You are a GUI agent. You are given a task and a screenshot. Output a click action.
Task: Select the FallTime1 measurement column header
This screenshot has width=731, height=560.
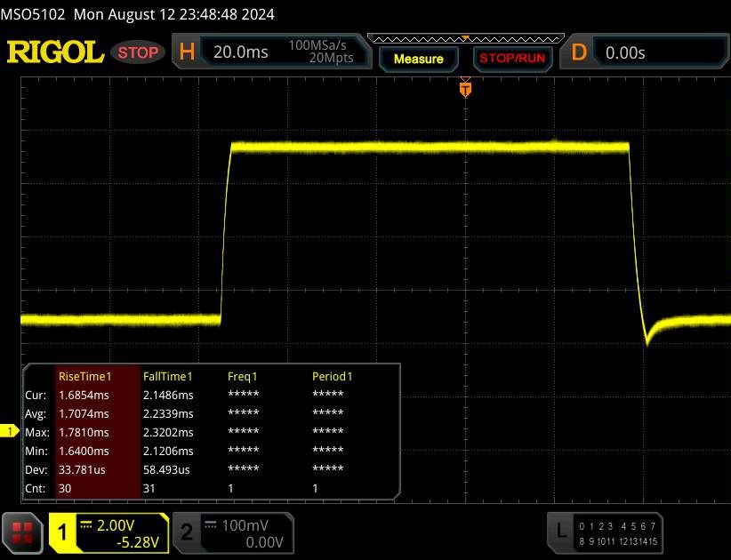[x=167, y=376]
